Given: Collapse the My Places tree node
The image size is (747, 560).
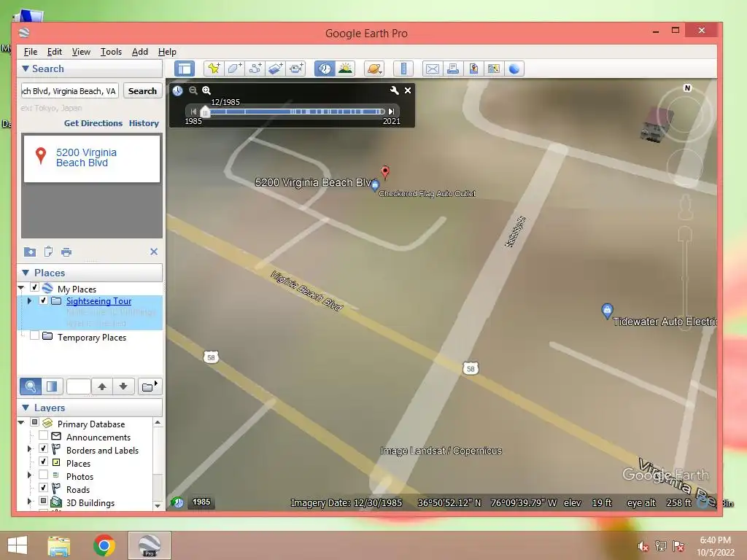Looking at the screenshot, I should pyautogui.click(x=21, y=288).
